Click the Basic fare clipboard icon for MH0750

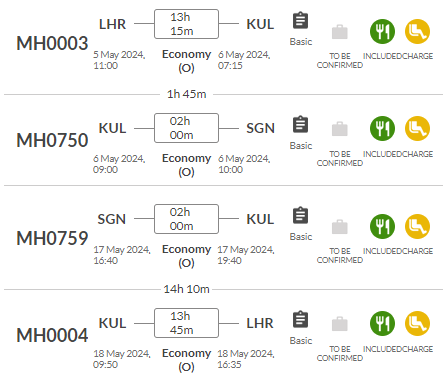(x=300, y=125)
